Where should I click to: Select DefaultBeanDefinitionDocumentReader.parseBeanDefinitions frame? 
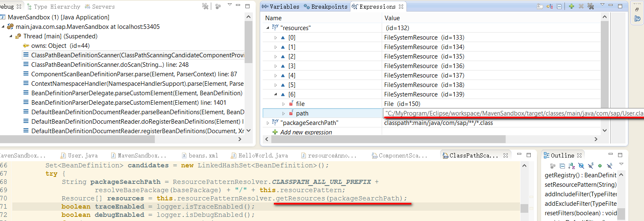pos(134,112)
